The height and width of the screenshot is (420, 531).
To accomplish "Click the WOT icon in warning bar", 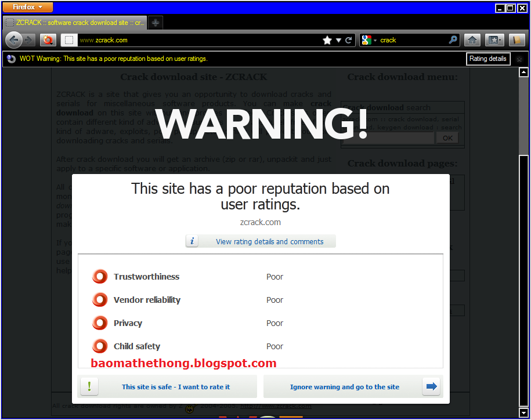I will click(11, 59).
